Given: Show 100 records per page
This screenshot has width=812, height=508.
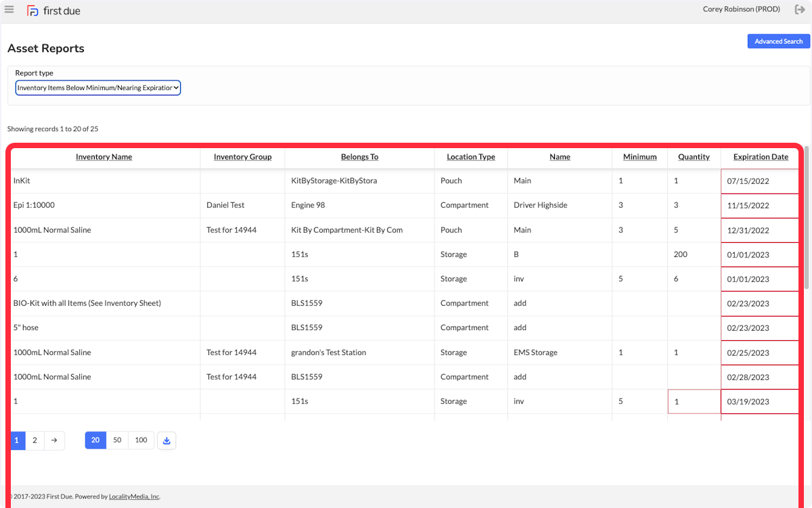Looking at the screenshot, I should (x=141, y=440).
